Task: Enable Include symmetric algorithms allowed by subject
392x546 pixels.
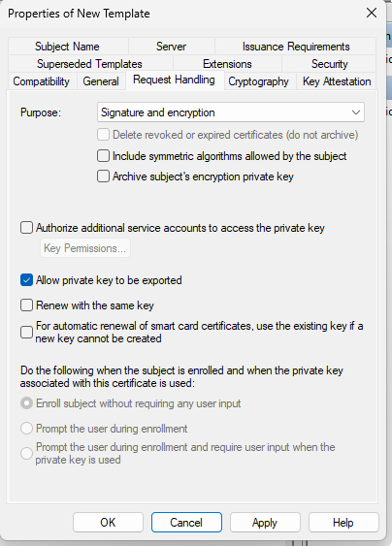Action: [x=103, y=156]
